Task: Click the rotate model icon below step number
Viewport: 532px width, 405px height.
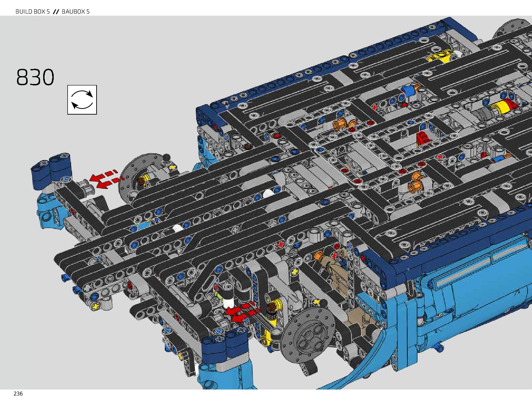Action: [82, 100]
